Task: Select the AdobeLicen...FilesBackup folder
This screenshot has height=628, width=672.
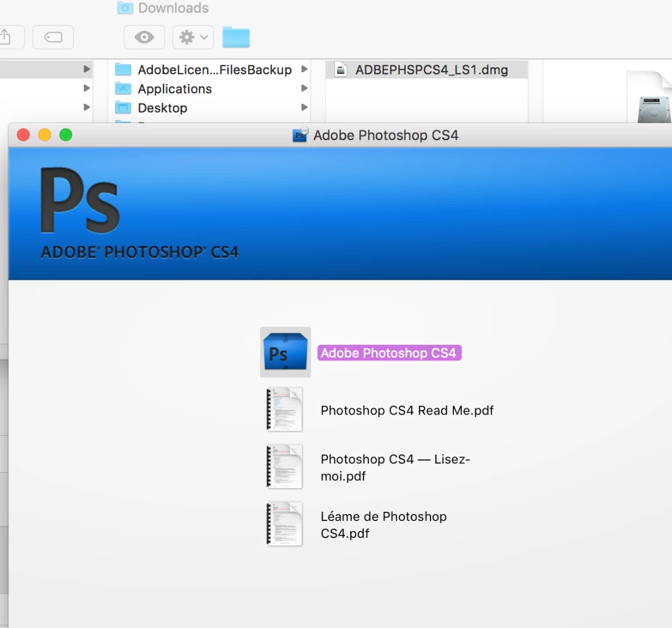Action: [209, 69]
